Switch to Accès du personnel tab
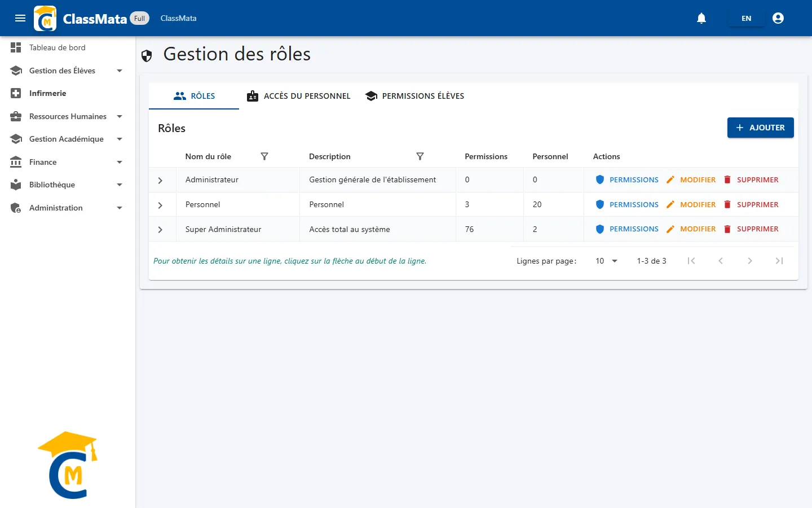Image resolution: width=812 pixels, height=508 pixels. (x=299, y=96)
